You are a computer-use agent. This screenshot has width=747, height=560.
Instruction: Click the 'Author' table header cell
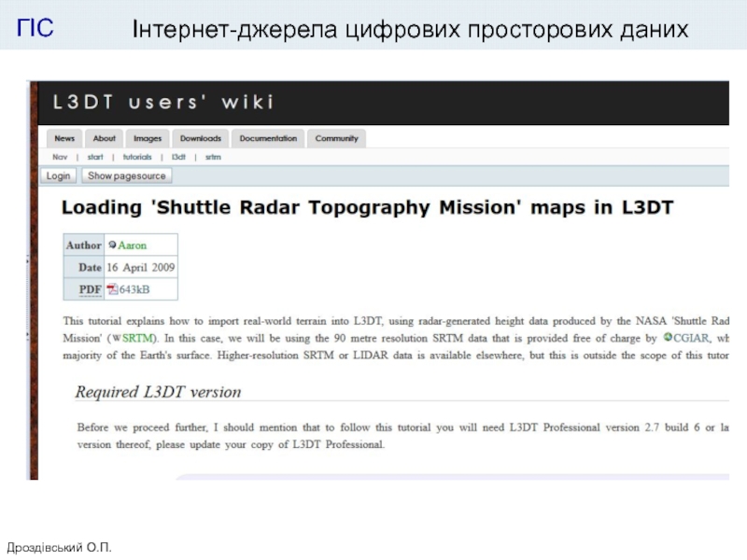pos(84,245)
